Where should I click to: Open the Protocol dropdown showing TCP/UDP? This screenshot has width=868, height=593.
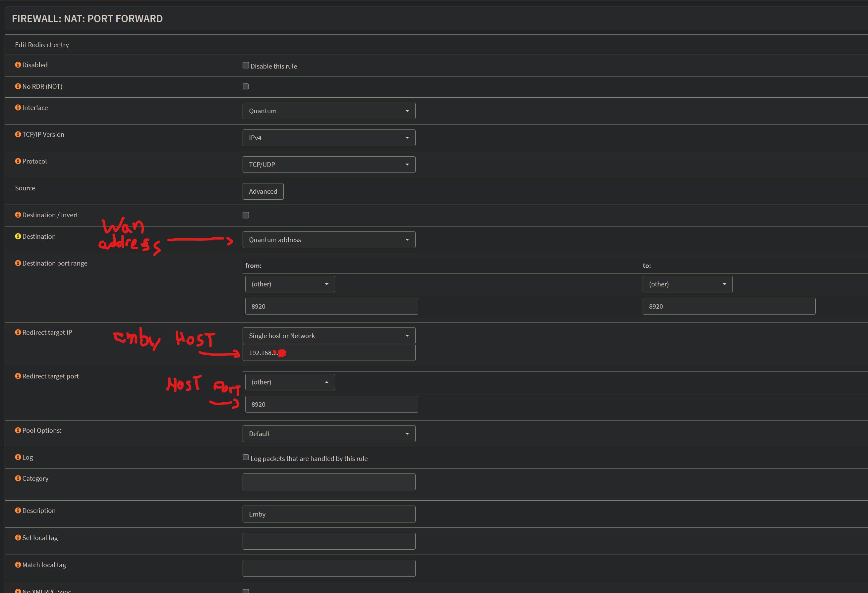(x=329, y=165)
